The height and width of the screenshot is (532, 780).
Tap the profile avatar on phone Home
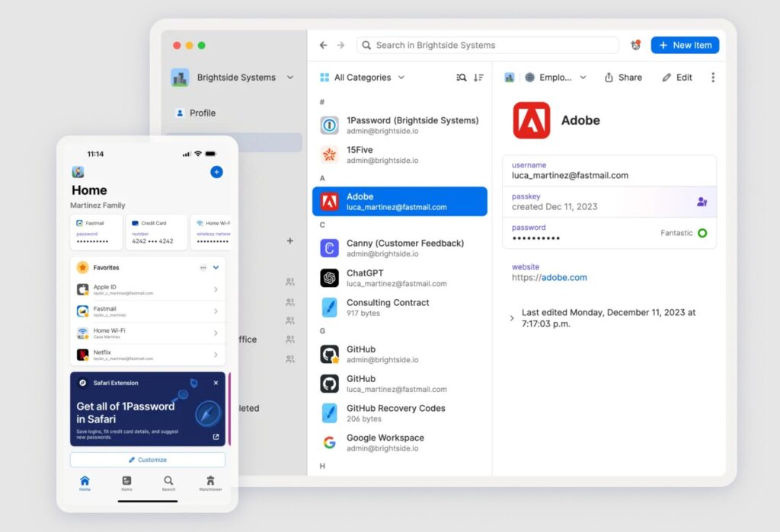click(x=78, y=172)
